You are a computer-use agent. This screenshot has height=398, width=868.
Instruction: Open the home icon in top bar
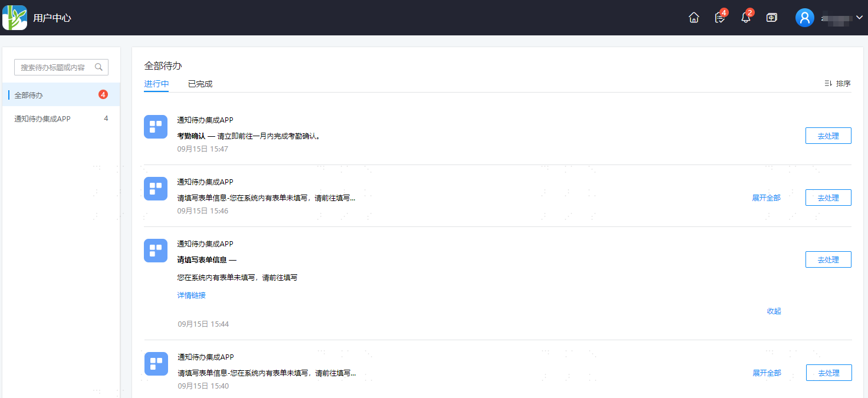694,18
